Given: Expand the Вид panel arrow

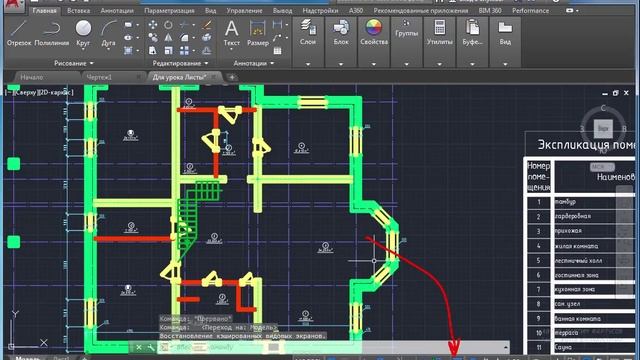Looking at the screenshot, I should tap(505, 64).
